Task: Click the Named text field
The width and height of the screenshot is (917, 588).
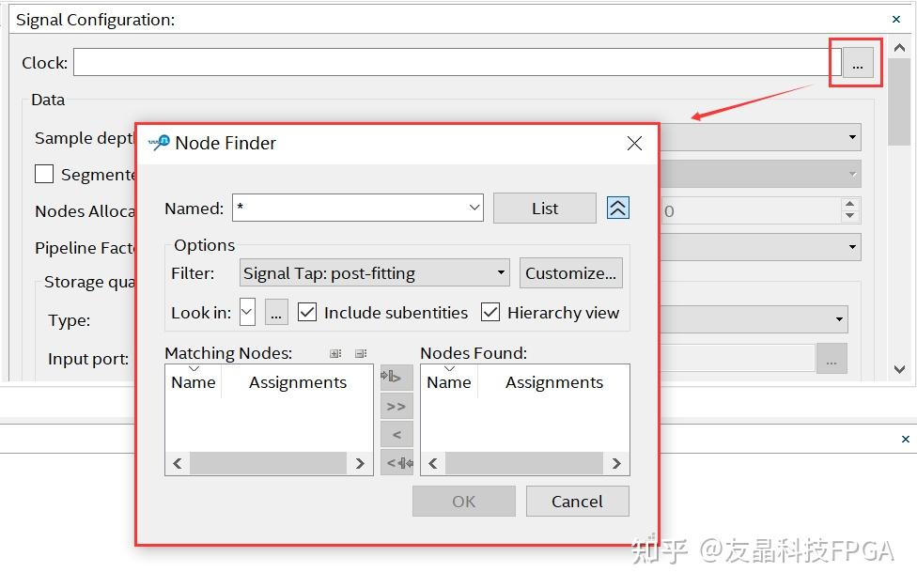Action: pos(350,208)
